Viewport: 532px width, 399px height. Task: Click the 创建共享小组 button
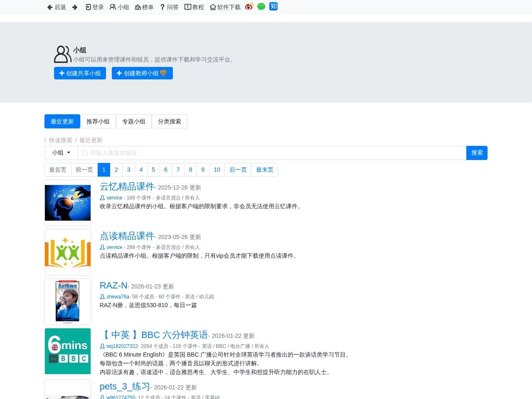pos(80,73)
